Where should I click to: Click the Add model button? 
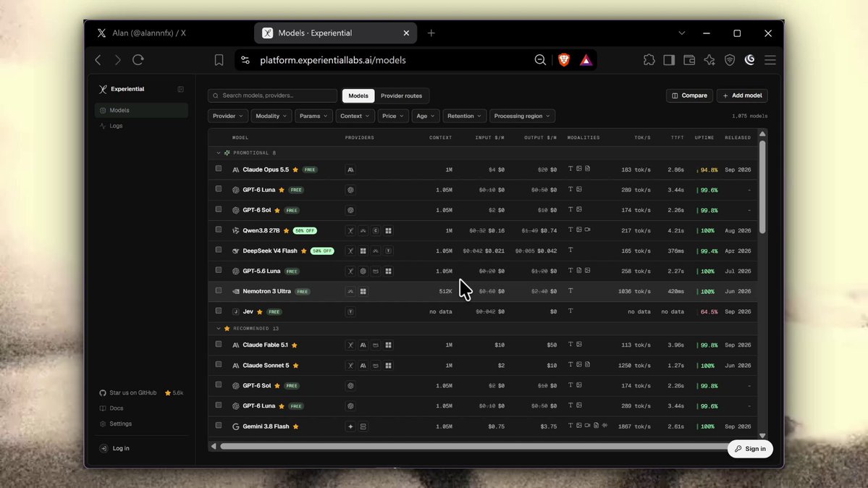click(x=742, y=96)
